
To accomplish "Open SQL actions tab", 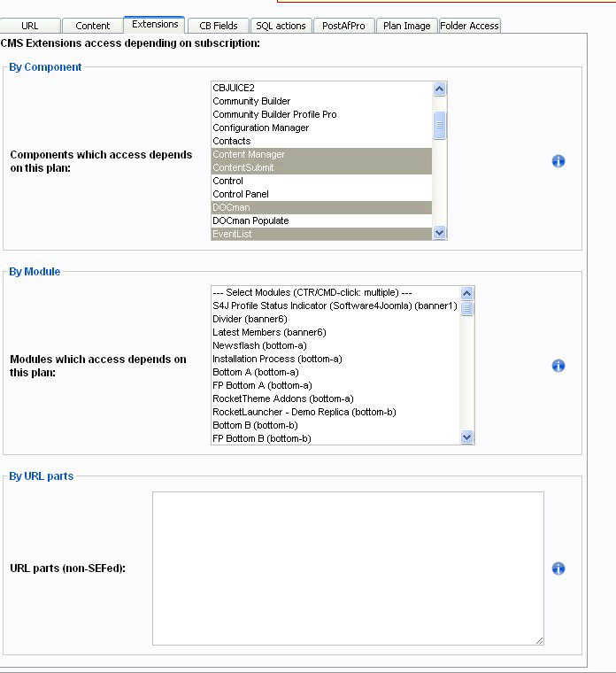I will tap(281, 26).
